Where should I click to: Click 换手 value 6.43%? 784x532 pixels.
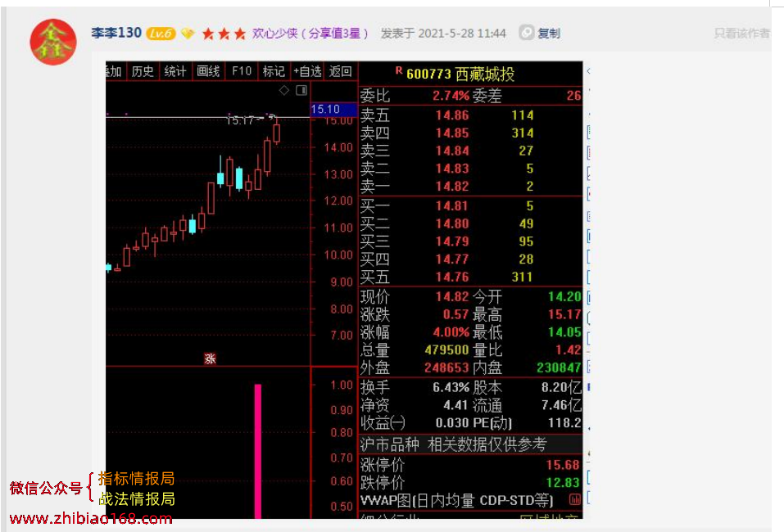point(451,387)
